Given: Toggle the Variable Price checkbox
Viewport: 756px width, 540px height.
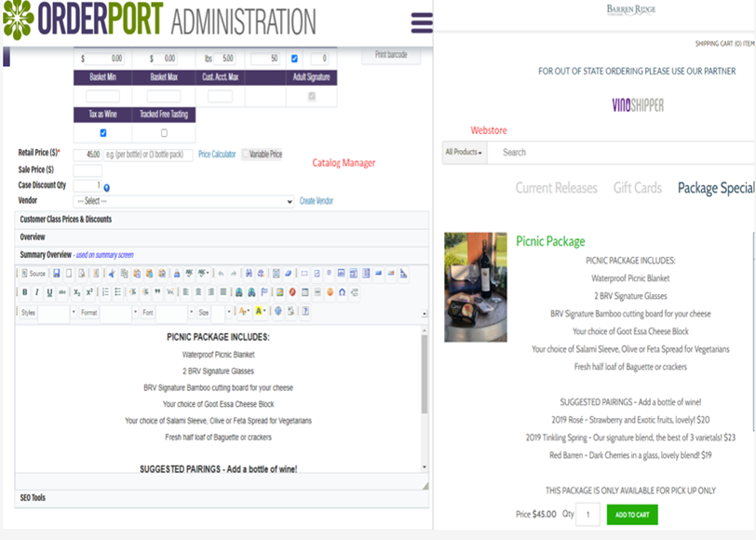Looking at the screenshot, I should pos(246,154).
